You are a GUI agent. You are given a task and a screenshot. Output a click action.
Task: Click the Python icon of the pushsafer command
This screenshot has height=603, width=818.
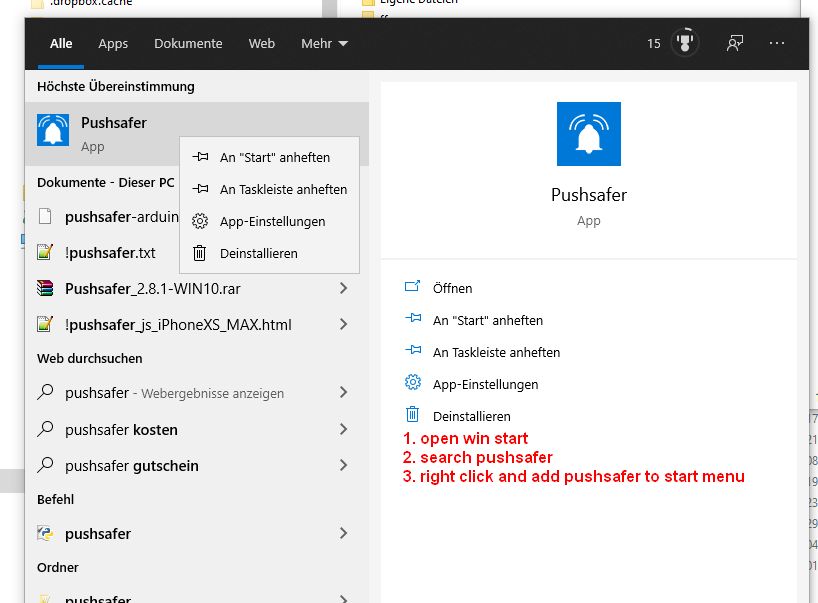(45, 533)
